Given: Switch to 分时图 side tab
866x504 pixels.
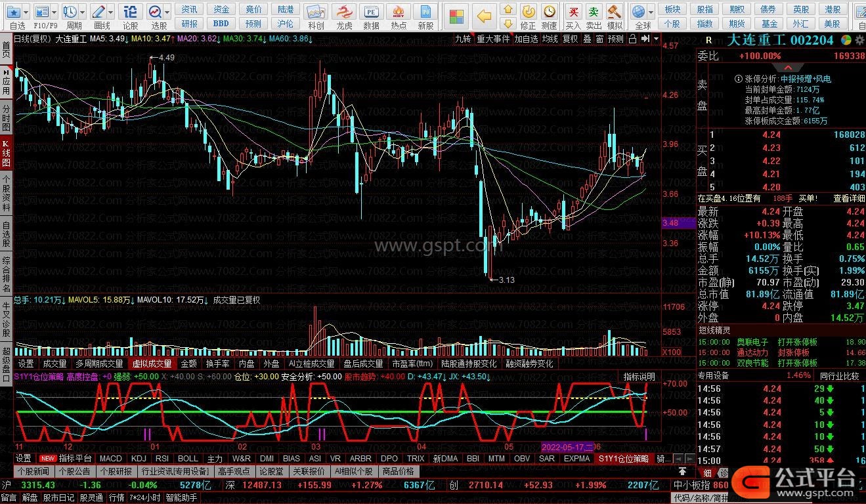Looking at the screenshot, I should (6, 117).
